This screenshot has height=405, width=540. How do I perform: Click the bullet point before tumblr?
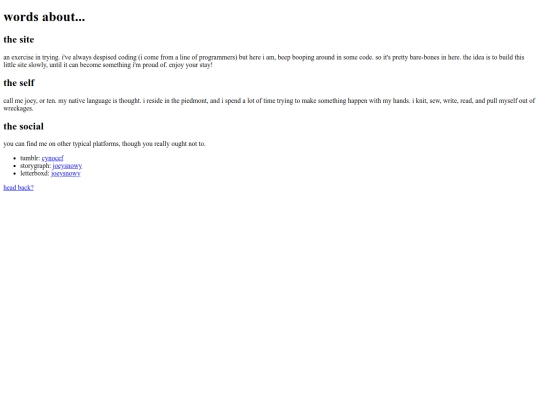(x=14, y=158)
